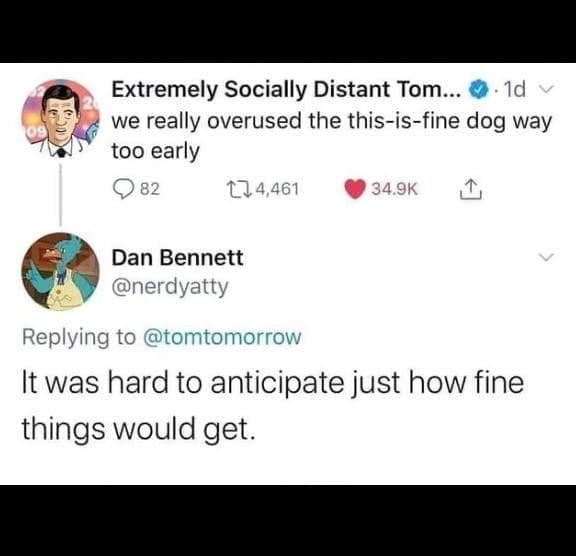Open Tom's cartoon man profile avatar

(60, 118)
